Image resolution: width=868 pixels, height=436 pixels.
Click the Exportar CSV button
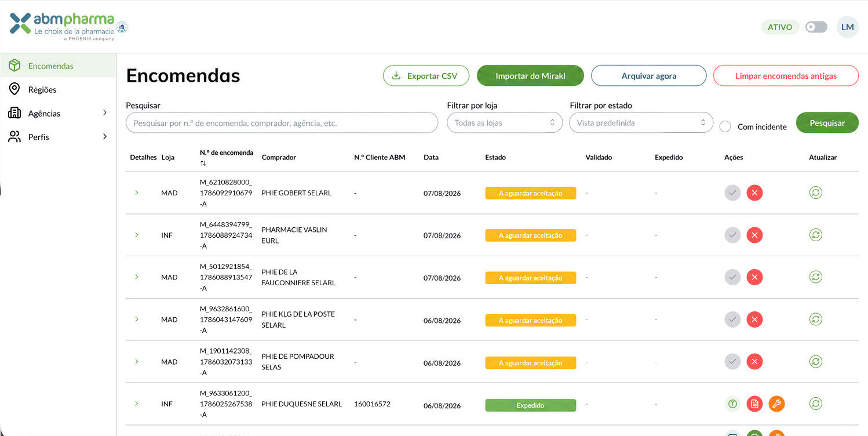[425, 76]
